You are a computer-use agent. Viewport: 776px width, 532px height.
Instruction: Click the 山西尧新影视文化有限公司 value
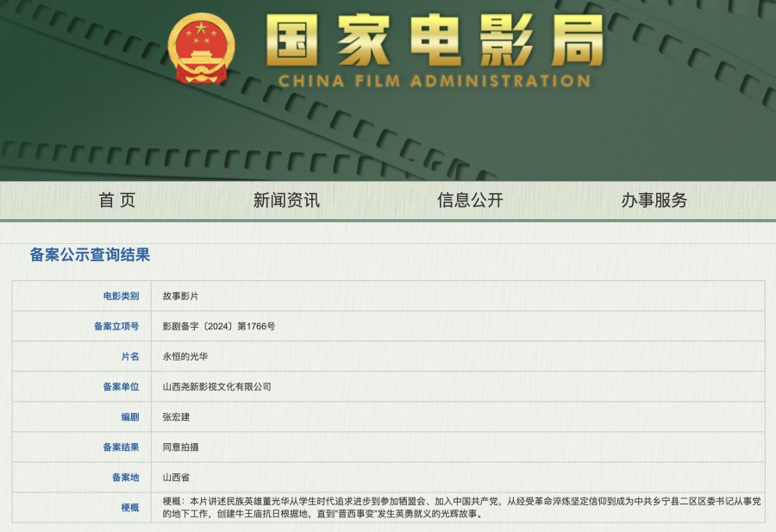(216, 386)
